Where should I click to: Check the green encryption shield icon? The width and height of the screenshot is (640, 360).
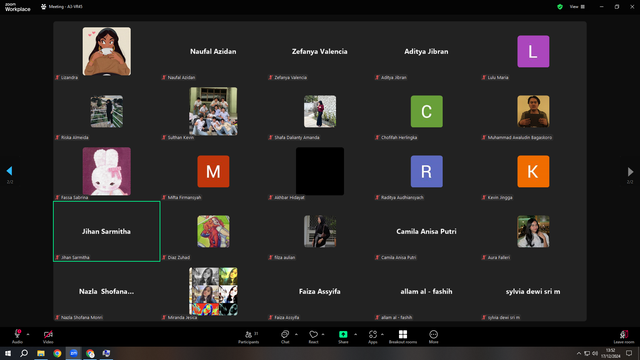(560, 7)
